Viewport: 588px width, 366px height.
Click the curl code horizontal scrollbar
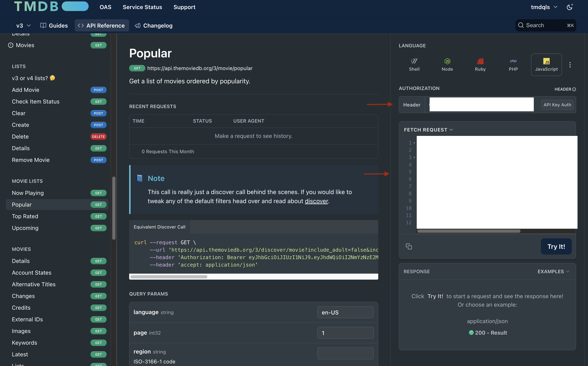click(169, 277)
